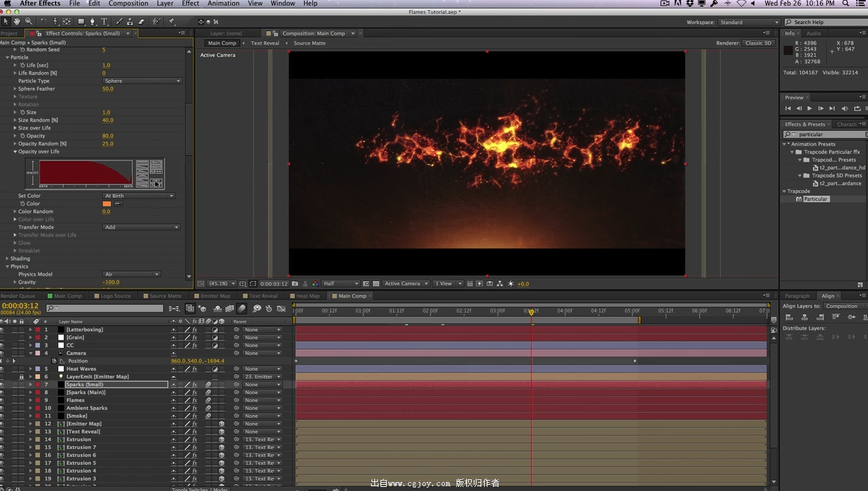Open the Effect menu

(x=191, y=3)
